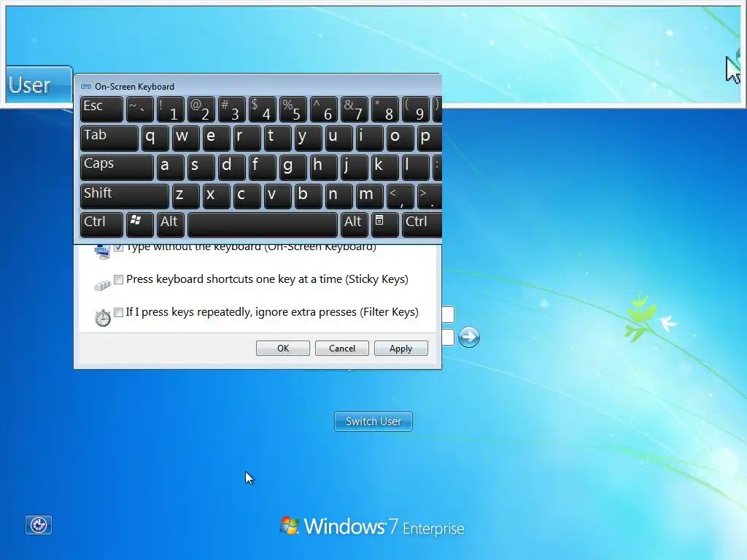Click the u key
747x560 pixels.
coord(339,138)
